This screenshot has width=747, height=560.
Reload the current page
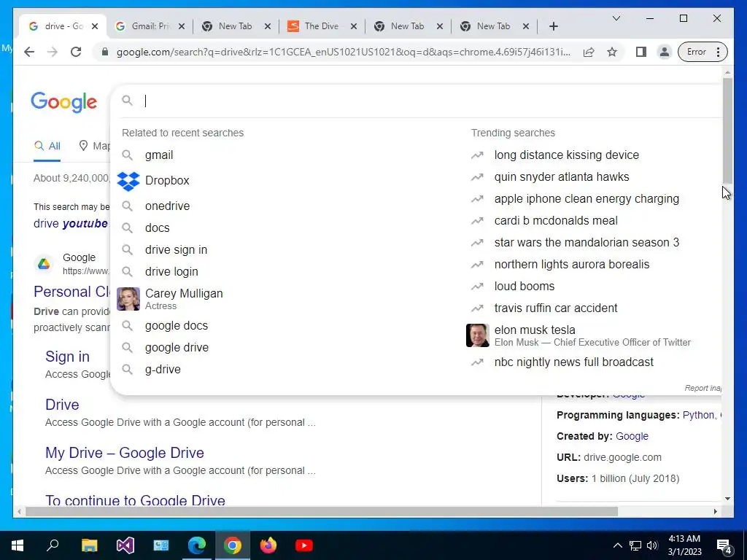coord(76,52)
